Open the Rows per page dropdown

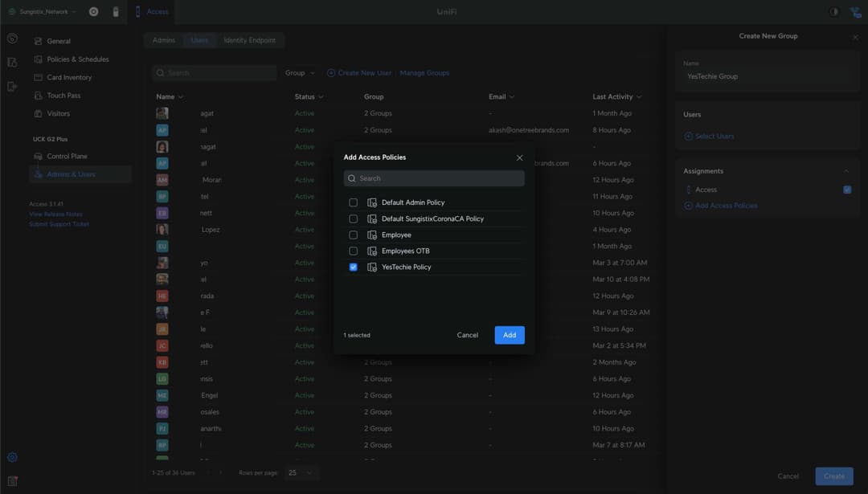pyautogui.click(x=300, y=473)
